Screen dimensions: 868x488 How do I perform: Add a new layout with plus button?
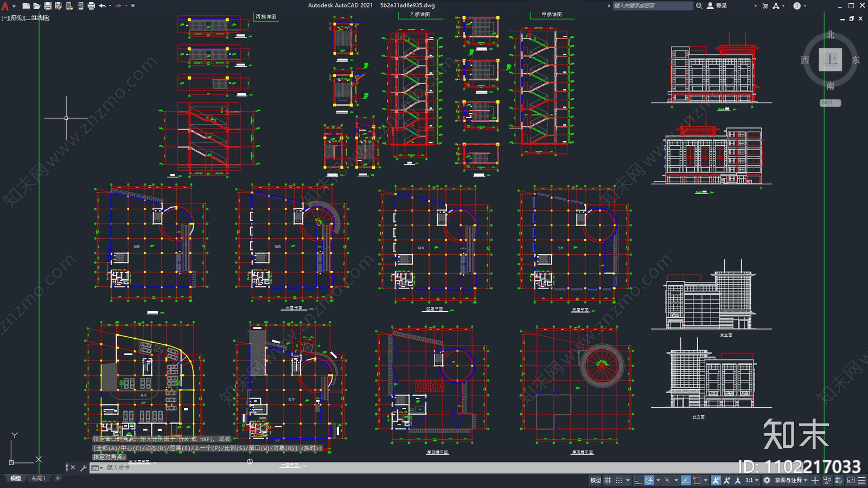pos(58,478)
